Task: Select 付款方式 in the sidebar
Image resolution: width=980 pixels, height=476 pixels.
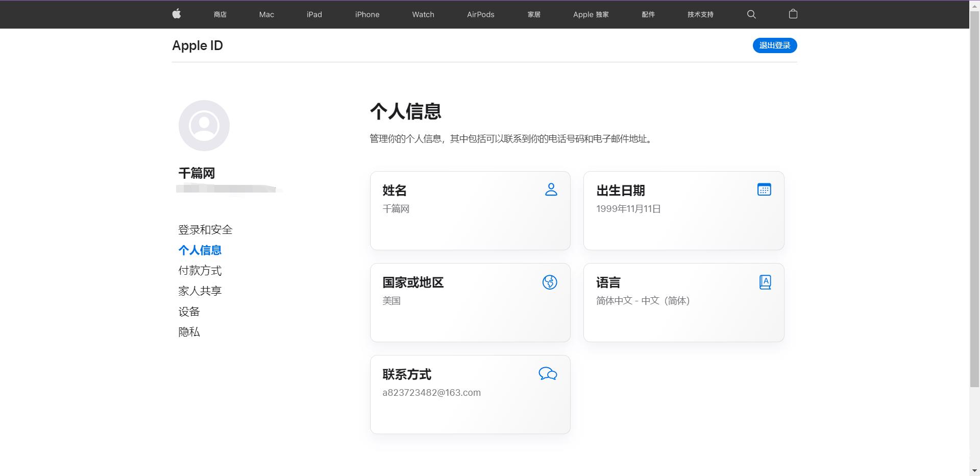Action: coord(200,271)
